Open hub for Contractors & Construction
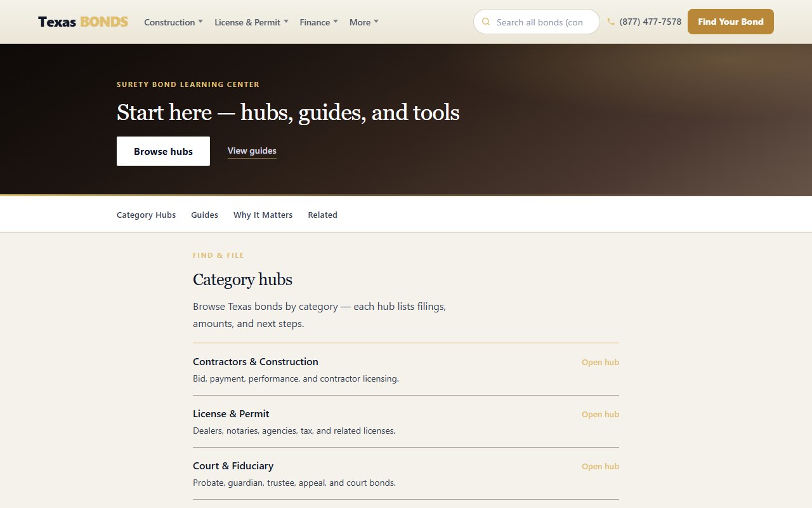This screenshot has height=508, width=812. [600, 363]
